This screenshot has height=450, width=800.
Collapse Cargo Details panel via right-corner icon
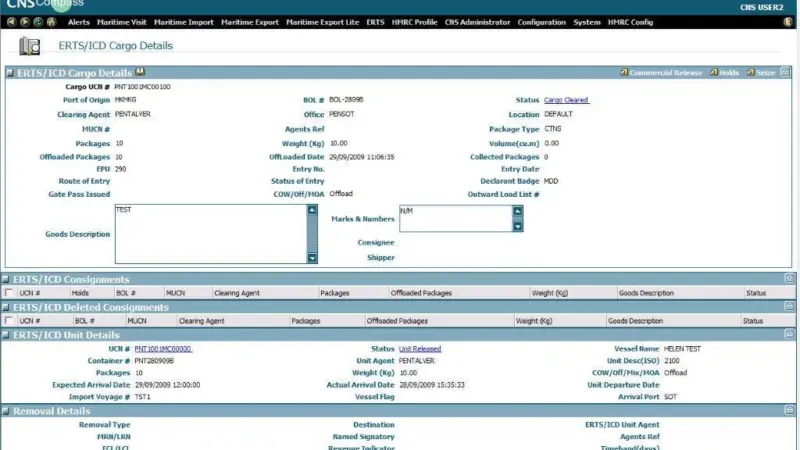(785, 72)
